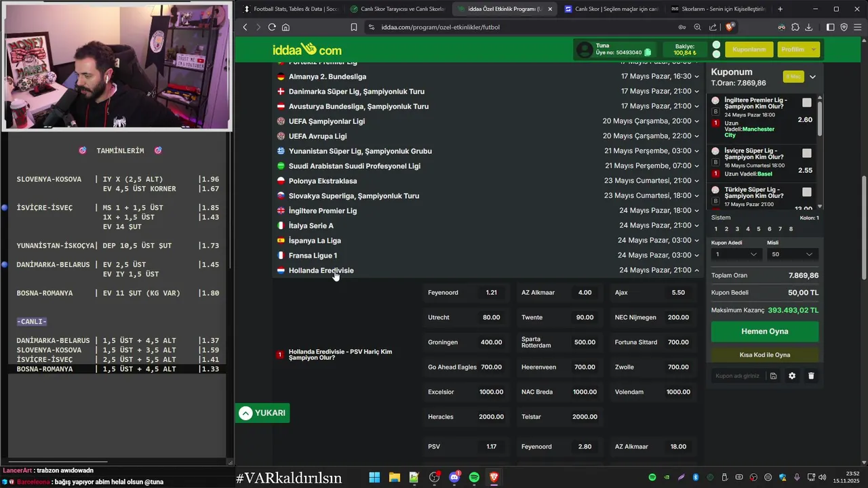This screenshot has width=868, height=488.
Task: Expand the Fransa Ligue 1 row
Action: (x=488, y=256)
